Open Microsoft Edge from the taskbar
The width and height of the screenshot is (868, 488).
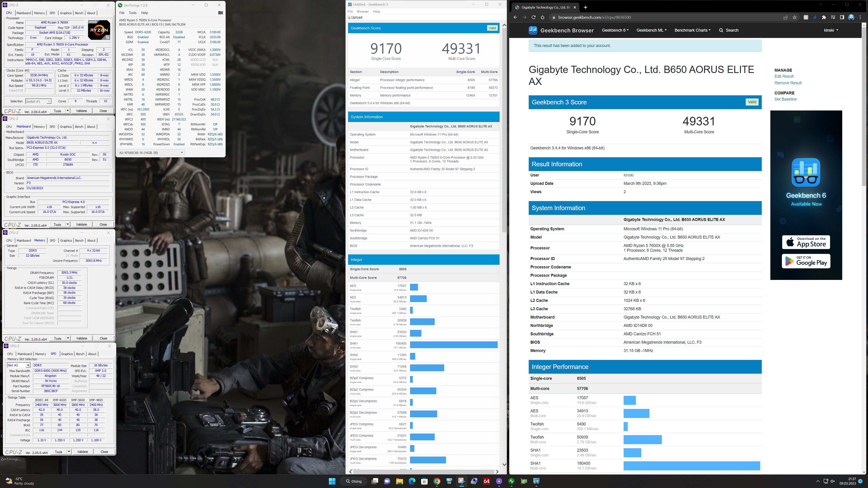click(x=412, y=481)
